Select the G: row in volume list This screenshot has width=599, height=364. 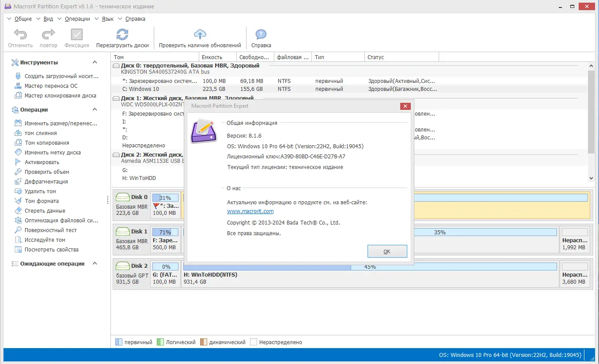point(147,170)
